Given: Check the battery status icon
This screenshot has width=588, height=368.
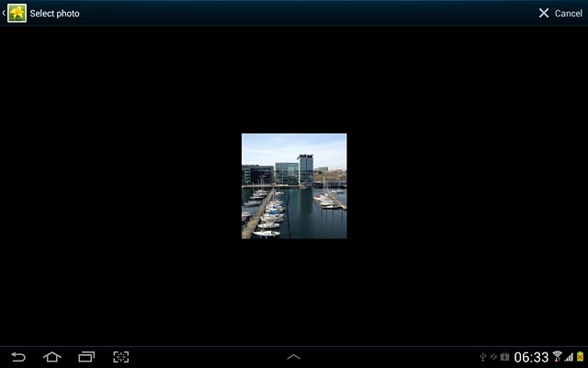Looking at the screenshot, I should 580,357.
